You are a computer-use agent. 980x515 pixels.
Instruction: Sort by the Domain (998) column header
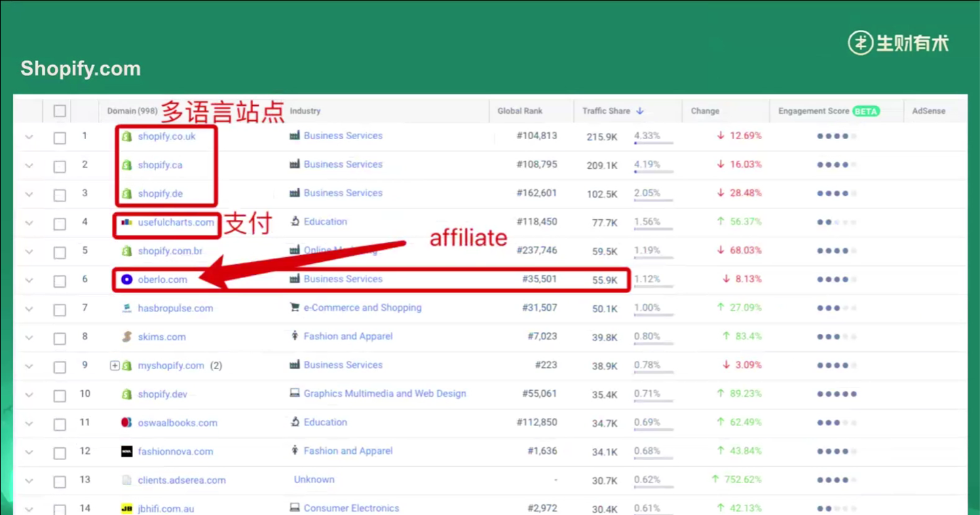132,111
